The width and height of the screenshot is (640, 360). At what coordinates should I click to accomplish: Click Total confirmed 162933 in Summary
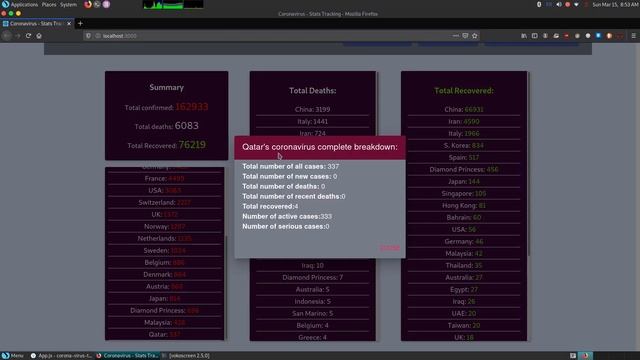pyautogui.click(x=167, y=107)
